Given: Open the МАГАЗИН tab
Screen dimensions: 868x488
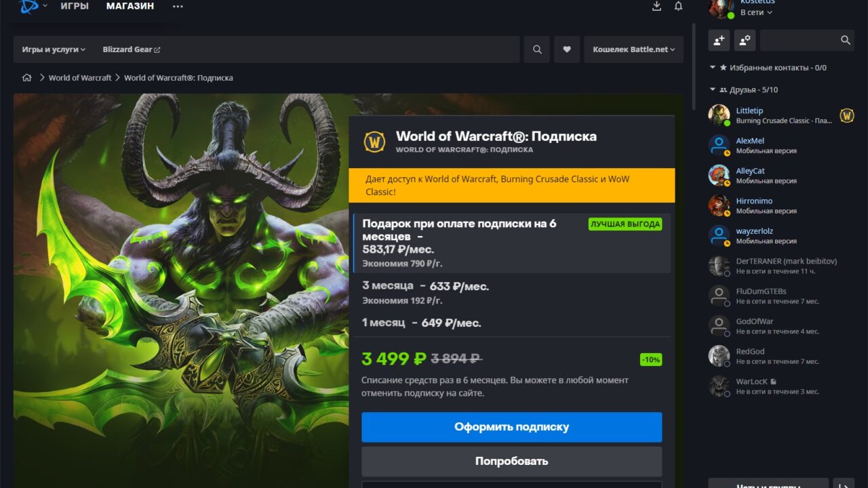Looking at the screenshot, I should click(x=130, y=6).
